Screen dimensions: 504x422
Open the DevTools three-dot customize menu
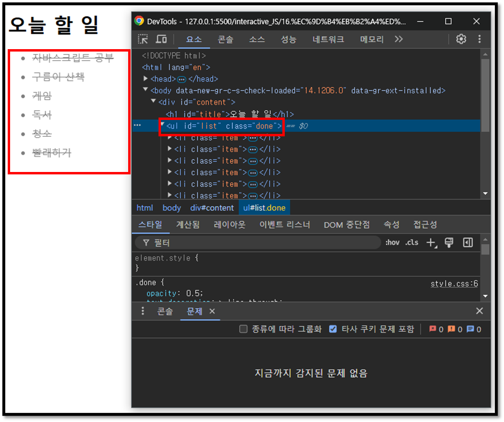(x=479, y=39)
